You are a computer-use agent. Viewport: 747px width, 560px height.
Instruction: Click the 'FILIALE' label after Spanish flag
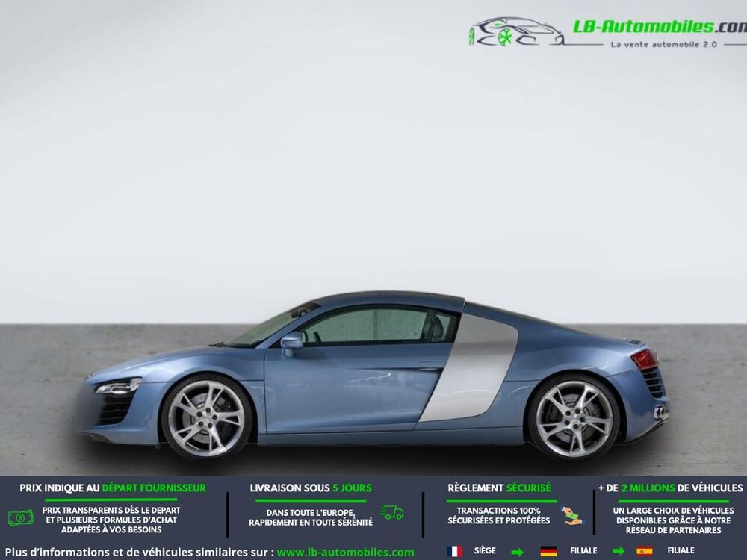tap(681, 550)
